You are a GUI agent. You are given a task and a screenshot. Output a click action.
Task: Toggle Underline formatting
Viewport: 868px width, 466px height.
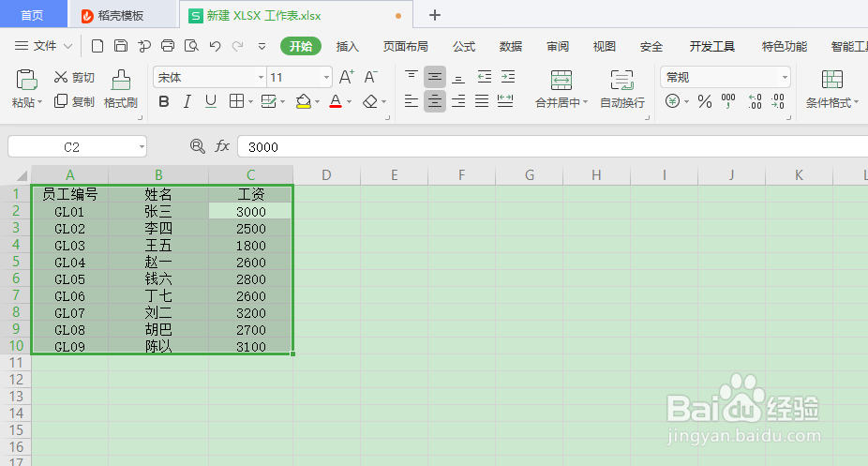(210, 101)
